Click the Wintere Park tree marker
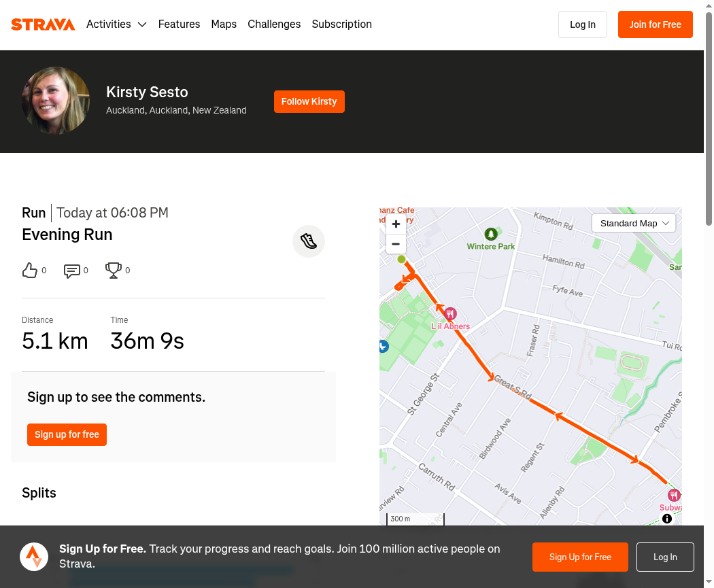The height and width of the screenshot is (588, 714). 491,235
